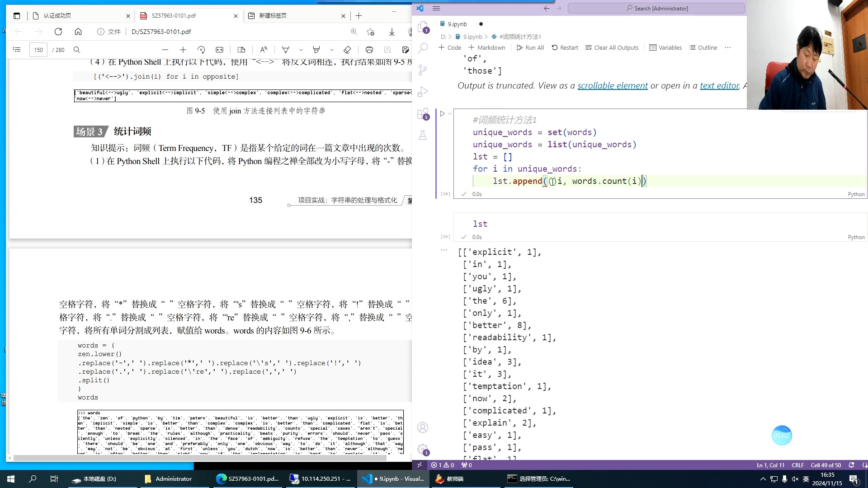Open the errors and warnings status item

point(442,465)
